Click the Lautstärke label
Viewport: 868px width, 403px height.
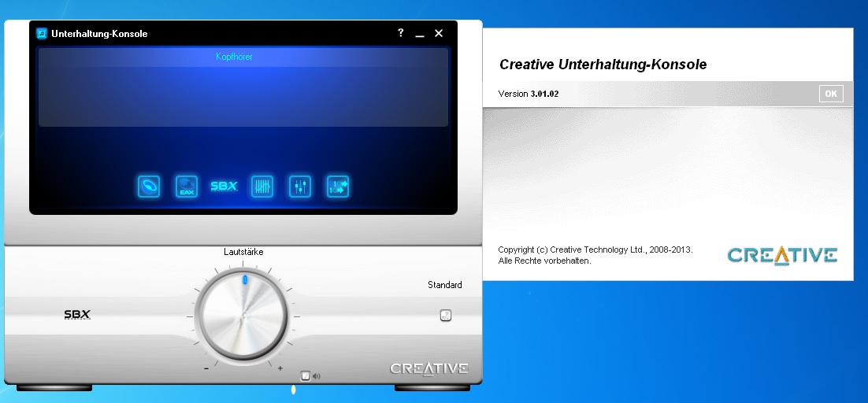pos(243,252)
